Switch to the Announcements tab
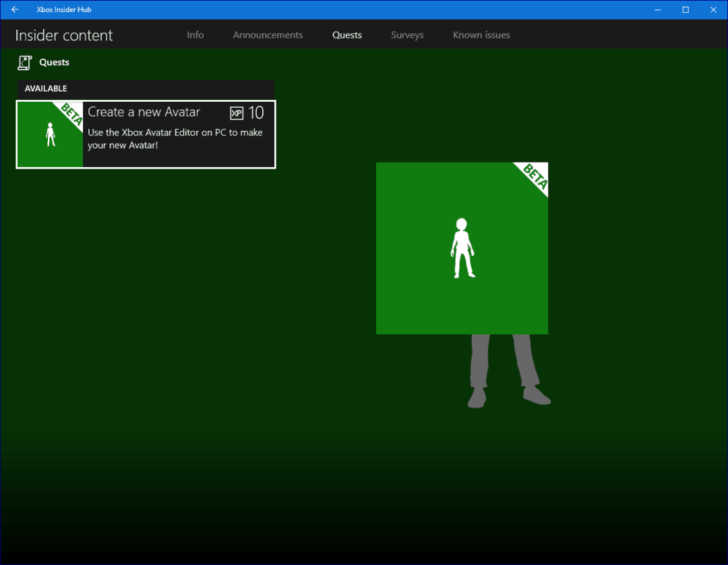The width and height of the screenshot is (728, 565). coord(268,34)
